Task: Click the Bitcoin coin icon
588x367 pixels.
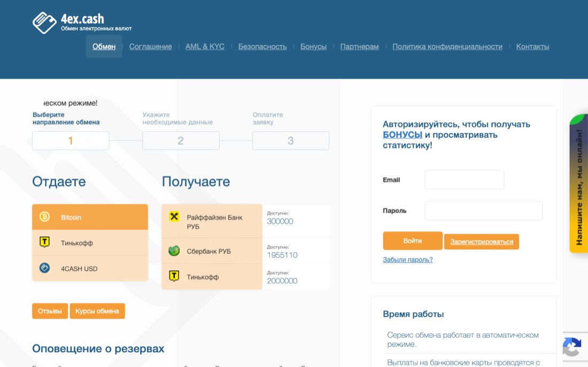Action: coord(44,217)
